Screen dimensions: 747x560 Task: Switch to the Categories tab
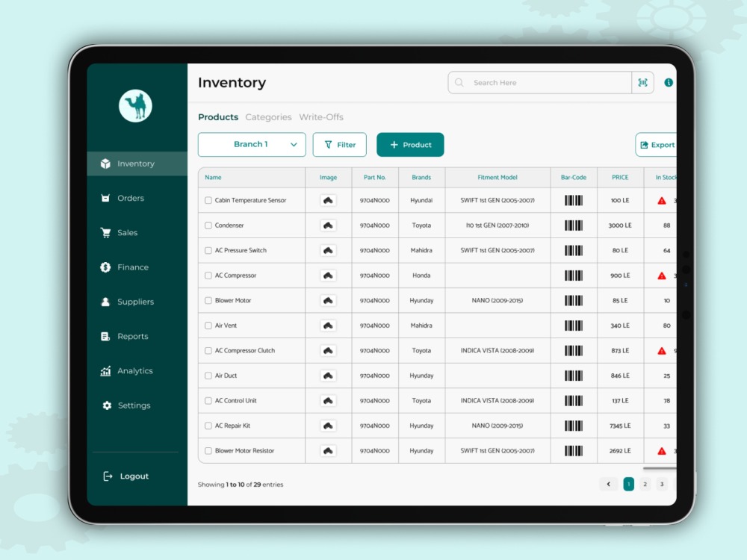click(x=268, y=117)
